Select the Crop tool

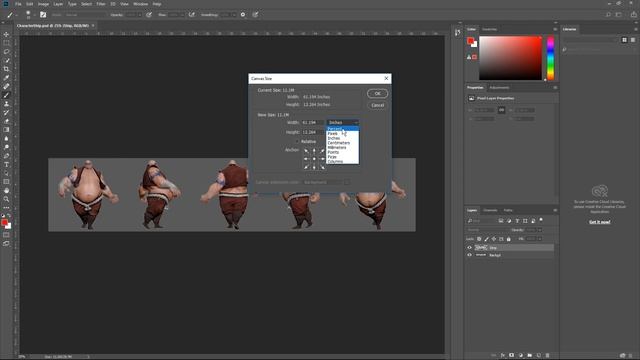coord(6,69)
